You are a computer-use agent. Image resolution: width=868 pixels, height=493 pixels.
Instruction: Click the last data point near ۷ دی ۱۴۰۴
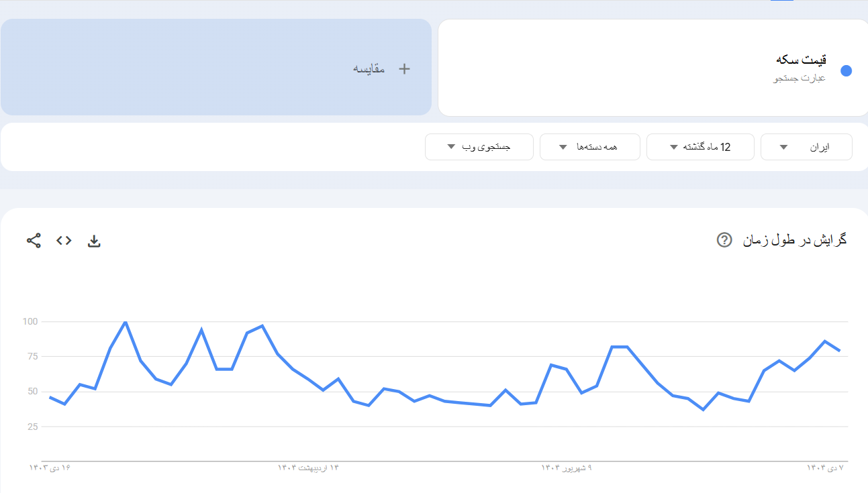pyautogui.click(x=839, y=350)
